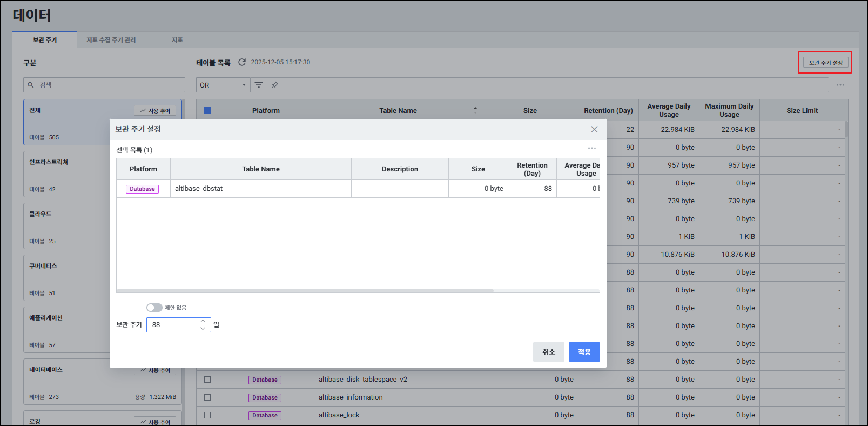Check the box for altibase_information row
This screenshot has width=868, height=426.
(207, 397)
